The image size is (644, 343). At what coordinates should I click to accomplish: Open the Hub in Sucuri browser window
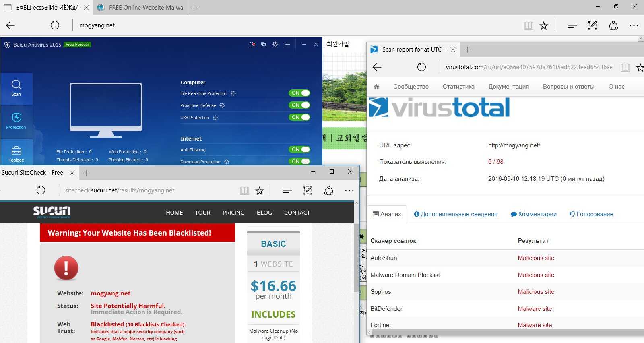click(x=287, y=190)
